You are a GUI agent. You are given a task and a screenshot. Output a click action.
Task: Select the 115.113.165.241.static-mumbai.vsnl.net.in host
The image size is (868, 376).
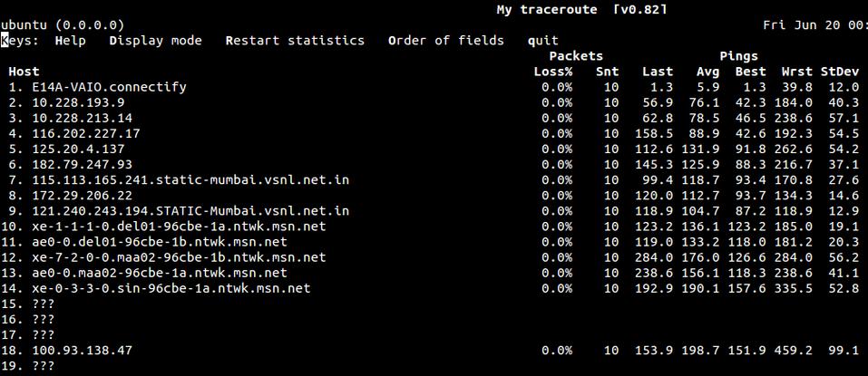click(190, 179)
